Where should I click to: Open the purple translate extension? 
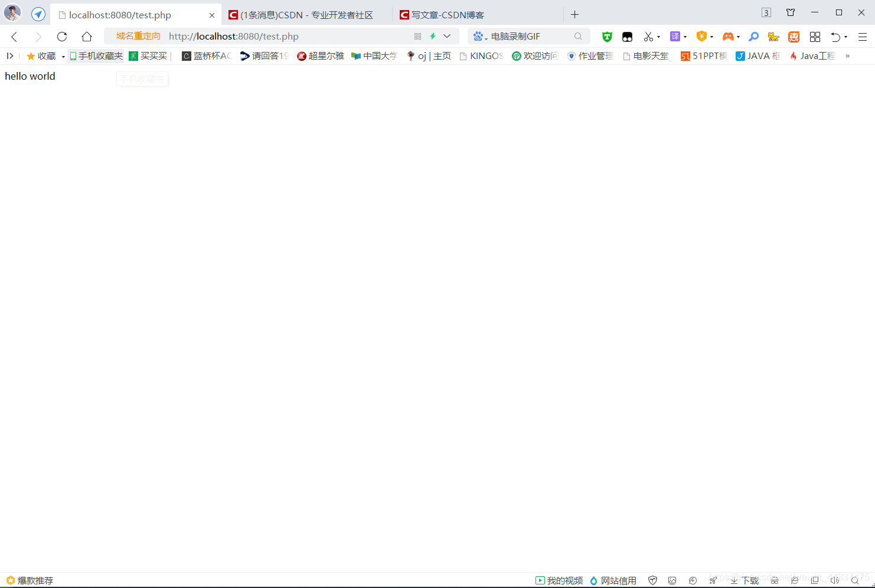(x=675, y=37)
